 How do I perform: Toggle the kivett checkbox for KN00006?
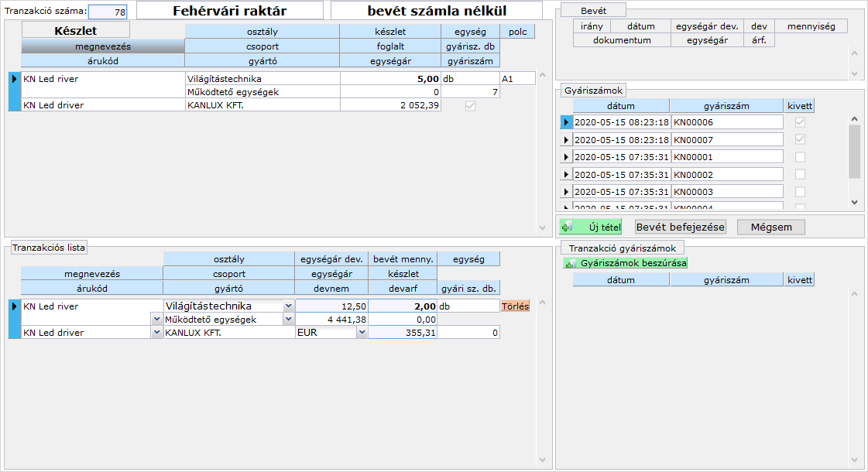pos(800,122)
